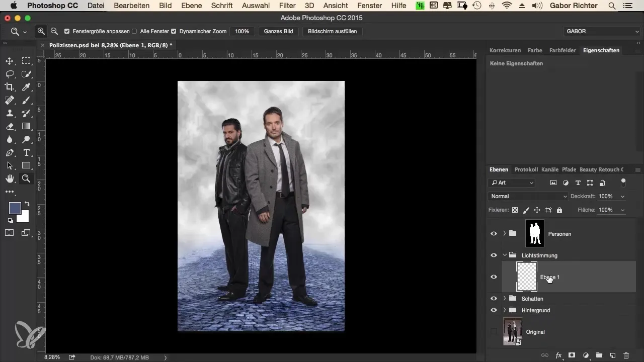Click the 100% zoom button

pos(242,31)
